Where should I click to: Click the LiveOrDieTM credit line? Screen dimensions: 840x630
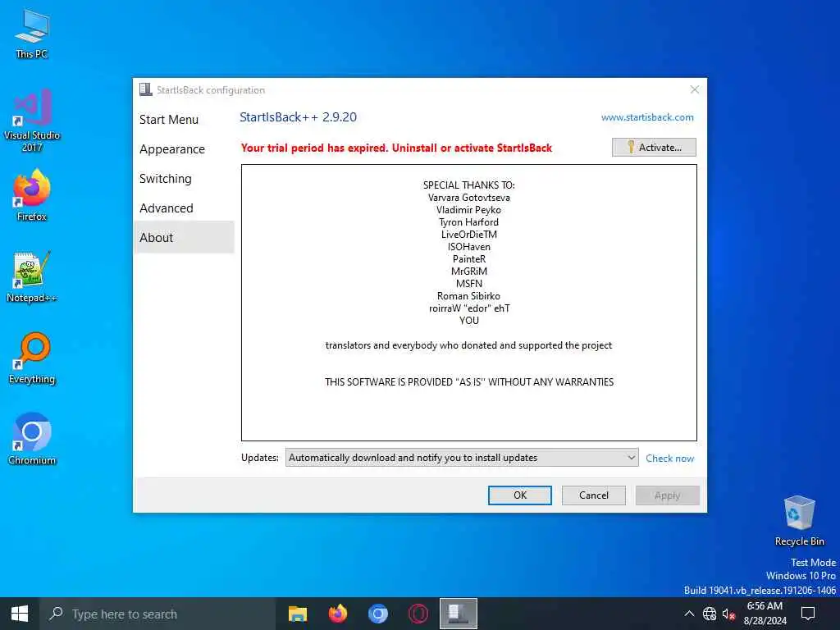[x=468, y=235]
